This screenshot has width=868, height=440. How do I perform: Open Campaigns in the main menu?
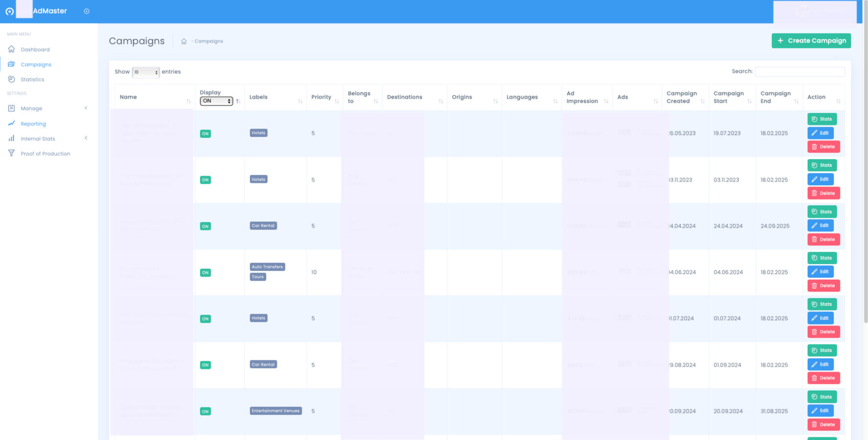[x=36, y=65]
